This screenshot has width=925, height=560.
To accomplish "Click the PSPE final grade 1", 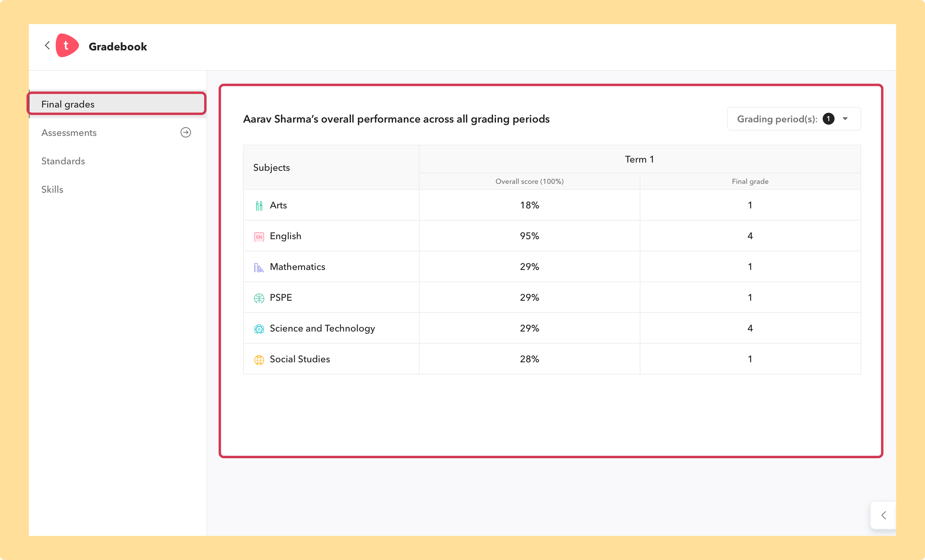I will click(x=750, y=298).
